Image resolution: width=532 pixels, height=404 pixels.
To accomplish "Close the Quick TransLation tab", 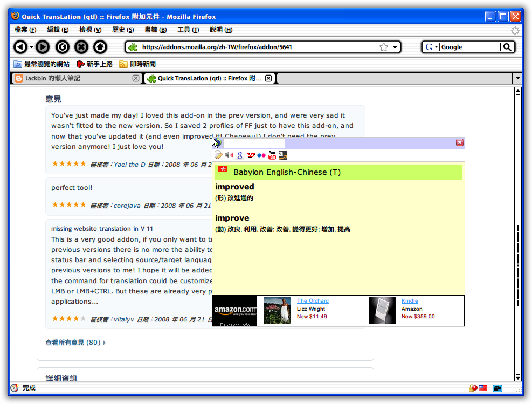I will point(268,78).
